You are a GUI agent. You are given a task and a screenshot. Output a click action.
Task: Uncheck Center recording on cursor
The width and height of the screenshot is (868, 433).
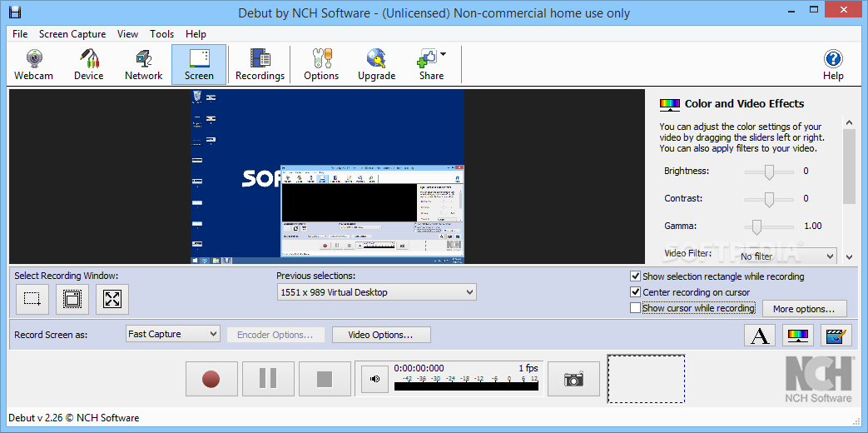pyautogui.click(x=635, y=291)
